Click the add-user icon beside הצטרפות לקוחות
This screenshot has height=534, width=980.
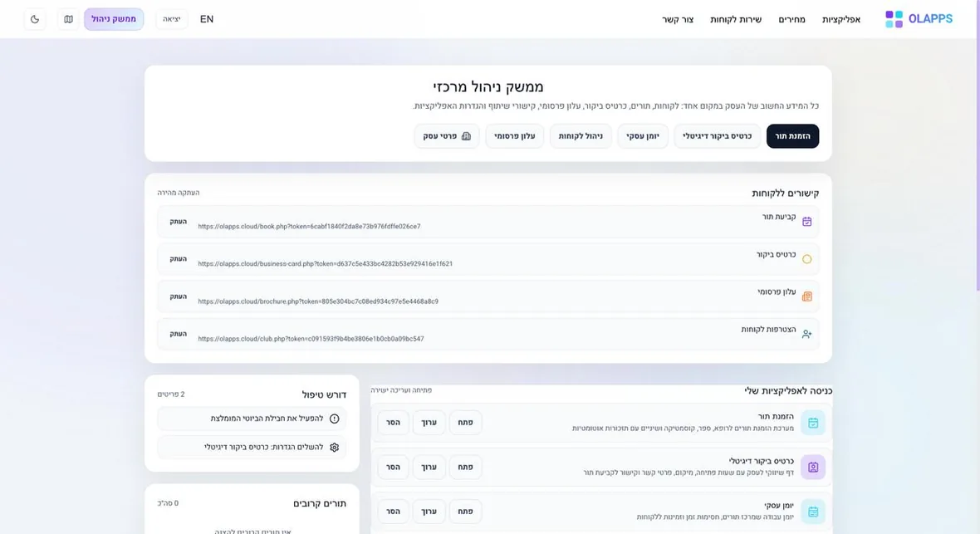(807, 334)
